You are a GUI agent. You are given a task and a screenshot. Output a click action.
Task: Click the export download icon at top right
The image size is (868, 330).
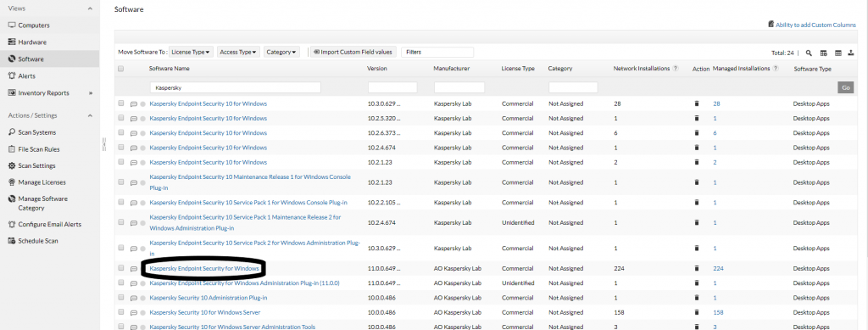[851, 53]
